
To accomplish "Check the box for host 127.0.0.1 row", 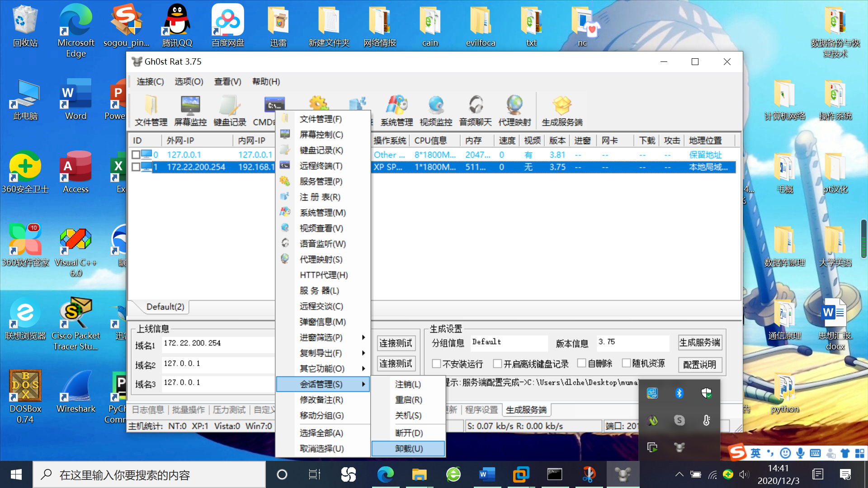I will coord(136,155).
